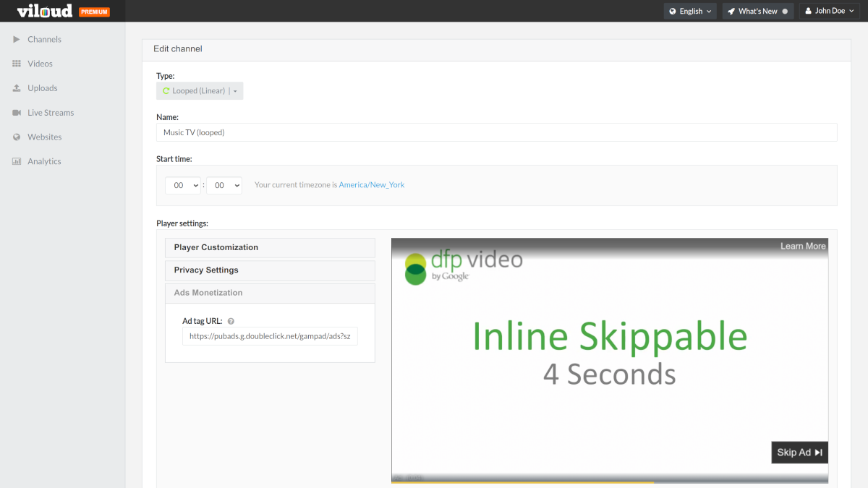Screen dimensions: 868x488
Task: Open the Channels section
Action: pos(43,39)
